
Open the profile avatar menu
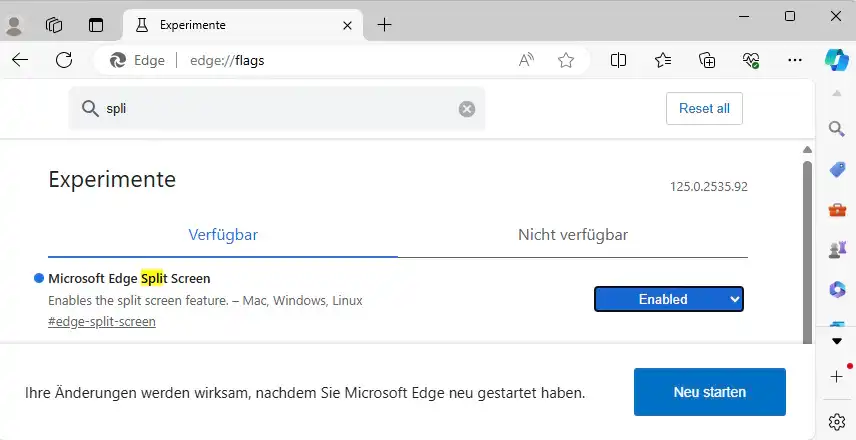14,25
